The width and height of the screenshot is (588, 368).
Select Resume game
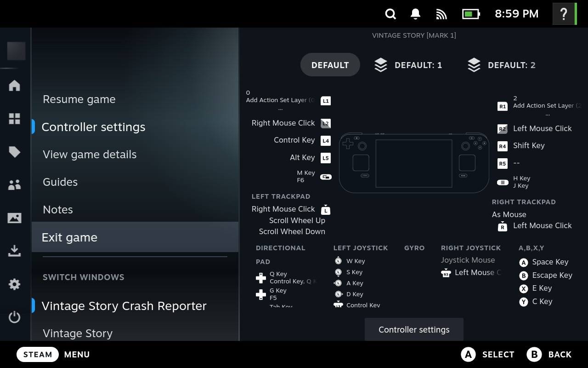pos(79,99)
